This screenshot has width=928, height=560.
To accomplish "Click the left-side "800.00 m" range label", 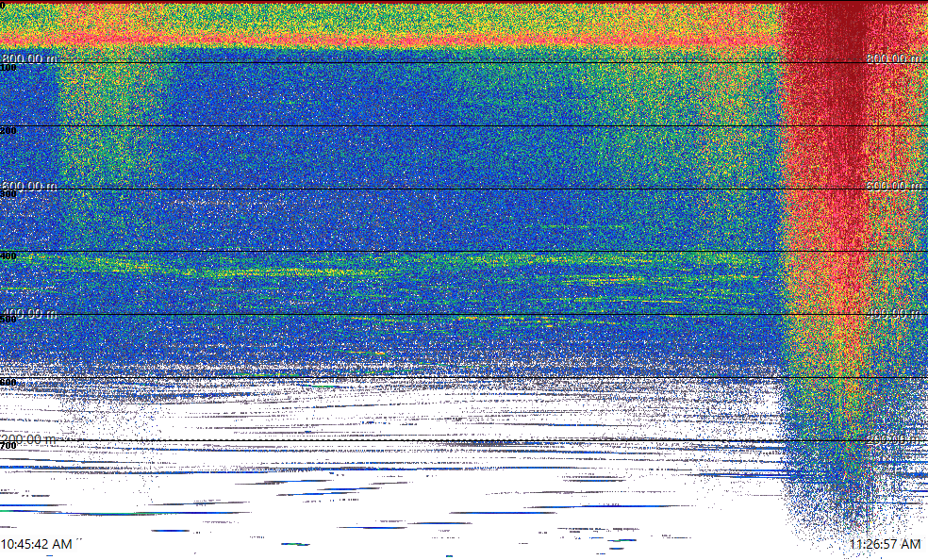I will coord(29,58).
